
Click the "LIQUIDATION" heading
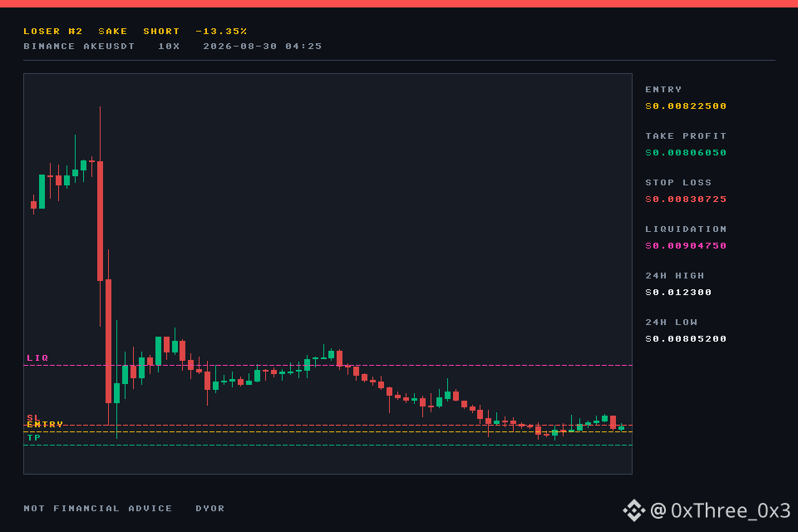point(686,229)
